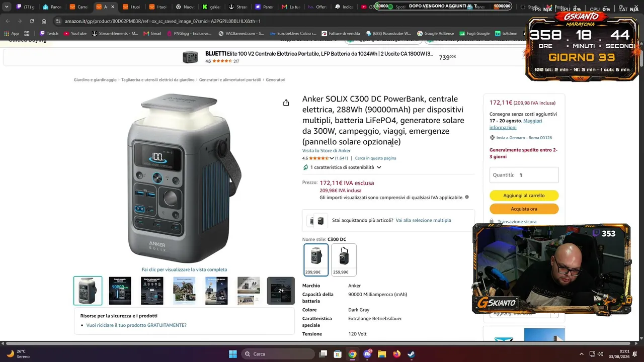Viewport: 644px width, 362px height.
Task: Open the Google AdSense bookmark
Action: (x=435, y=34)
